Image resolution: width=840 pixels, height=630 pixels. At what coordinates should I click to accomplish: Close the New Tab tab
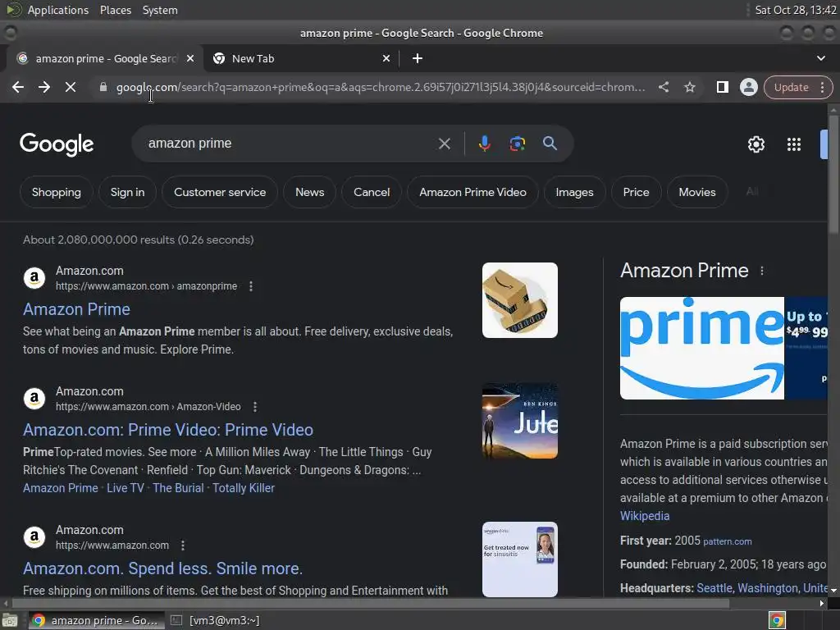pos(386,58)
